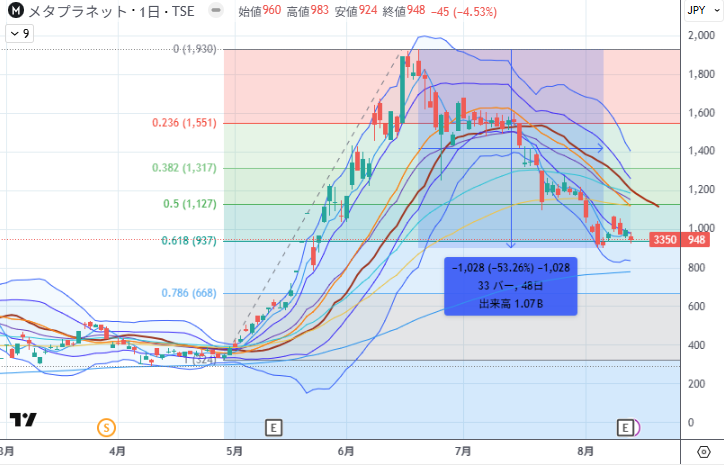
Task: Click the blue price range measurement info box
Action: click(511, 287)
